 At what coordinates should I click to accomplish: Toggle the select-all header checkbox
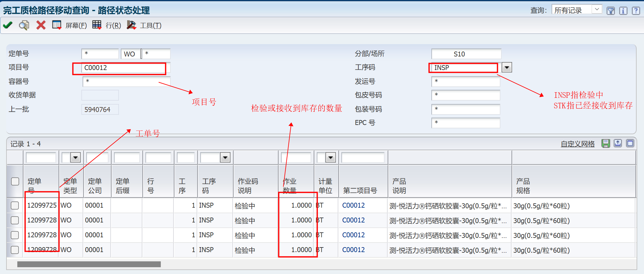(x=15, y=181)
